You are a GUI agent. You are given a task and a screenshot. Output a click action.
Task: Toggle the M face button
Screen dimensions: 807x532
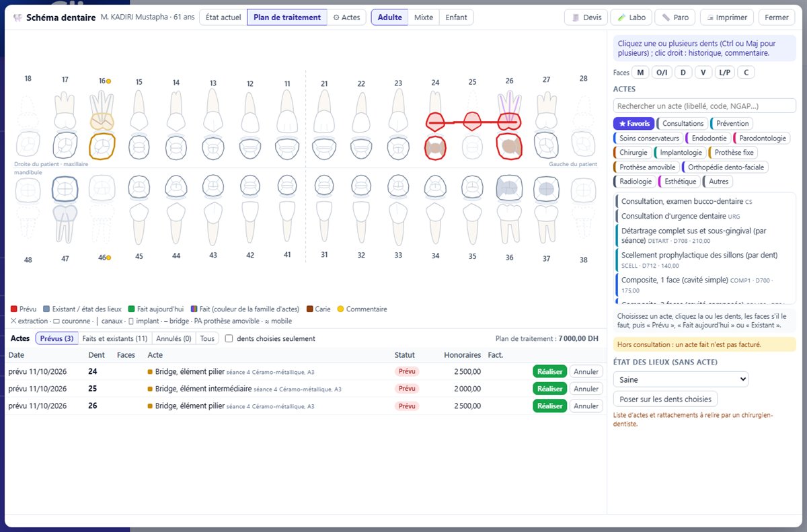(x=640, y=73)
